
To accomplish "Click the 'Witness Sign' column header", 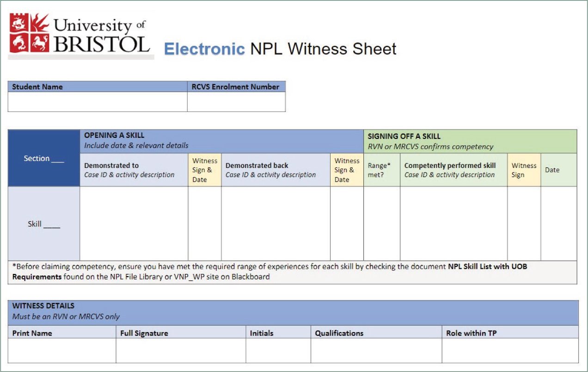I will 524,170.
